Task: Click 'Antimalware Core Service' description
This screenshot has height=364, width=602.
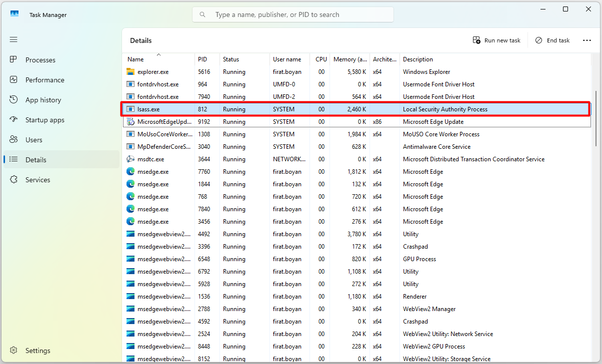Action: click(436, 147)
